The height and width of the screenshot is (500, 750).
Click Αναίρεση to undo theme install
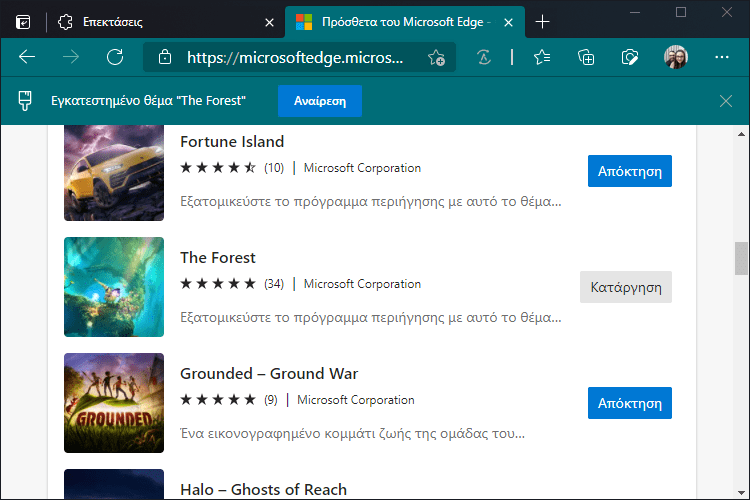coord(320,101)
